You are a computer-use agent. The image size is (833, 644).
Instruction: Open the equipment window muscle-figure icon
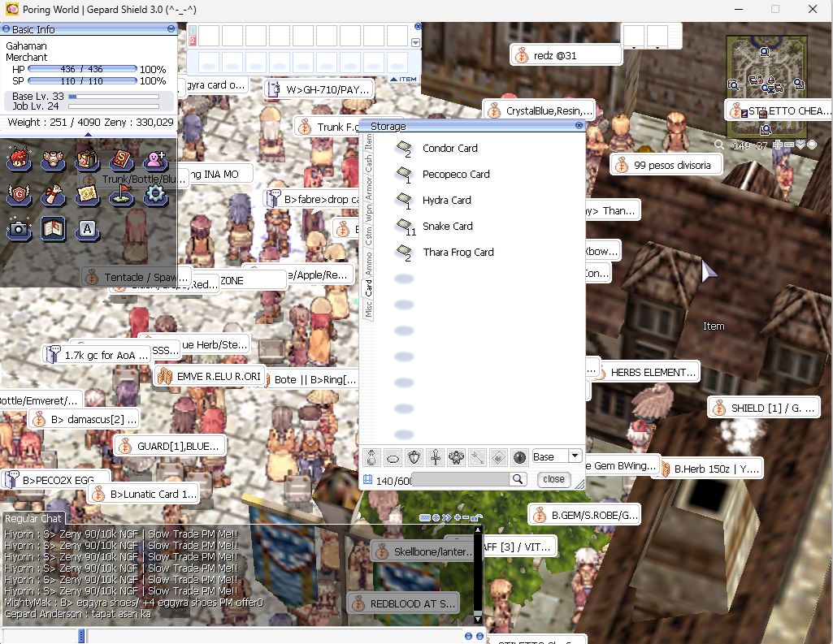click(x=53, y=160)
